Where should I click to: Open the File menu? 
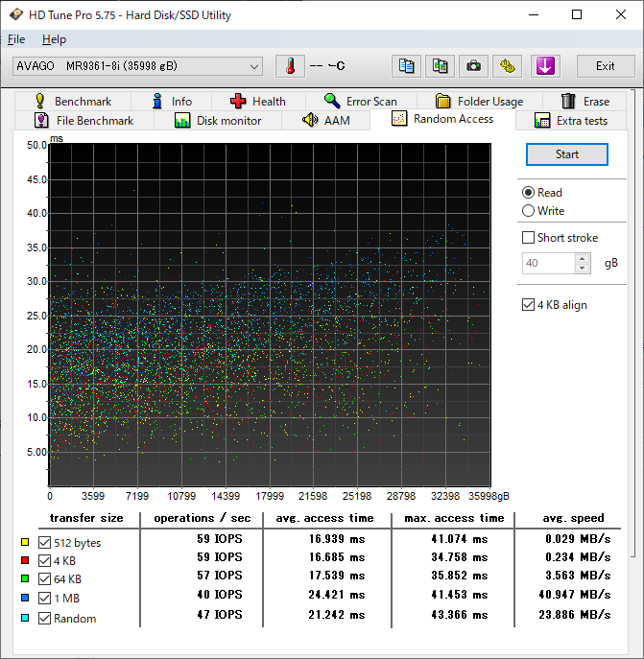pyautogui.click(x=16, y=39)
